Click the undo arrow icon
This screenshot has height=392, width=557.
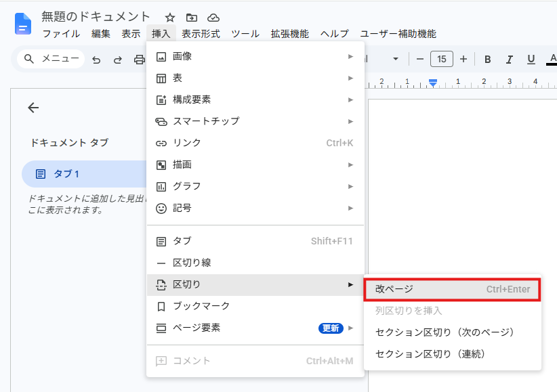[x=96, y=60]
